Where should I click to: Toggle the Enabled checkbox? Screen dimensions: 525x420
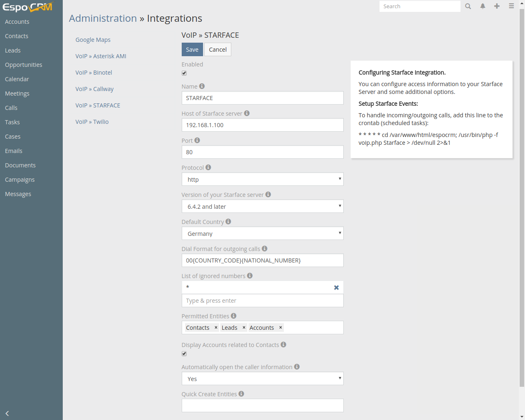click(x=184, y=73)
